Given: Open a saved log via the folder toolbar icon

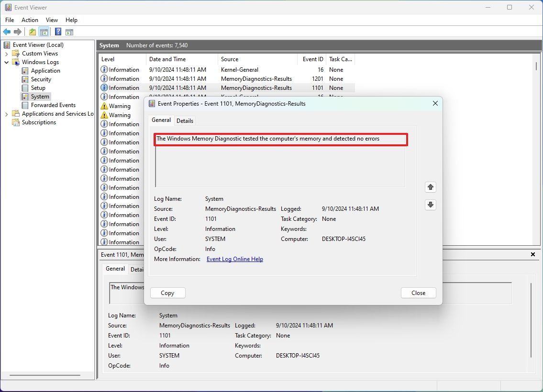Looking at the screenshot, I should click(32, 32).
